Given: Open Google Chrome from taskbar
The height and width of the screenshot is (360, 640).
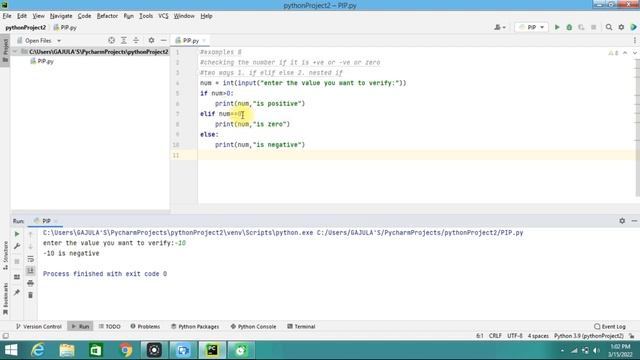Looking at the screenshot, I should pos(126,350).
